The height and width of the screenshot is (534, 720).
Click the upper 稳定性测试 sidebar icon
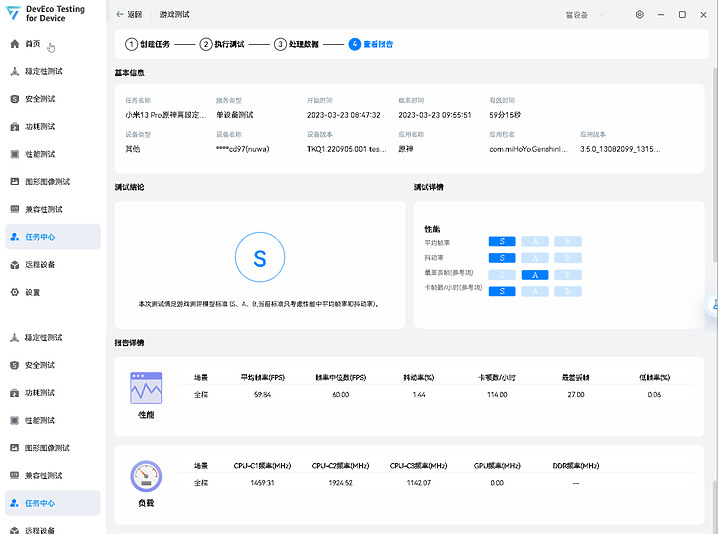coord(15,71)
